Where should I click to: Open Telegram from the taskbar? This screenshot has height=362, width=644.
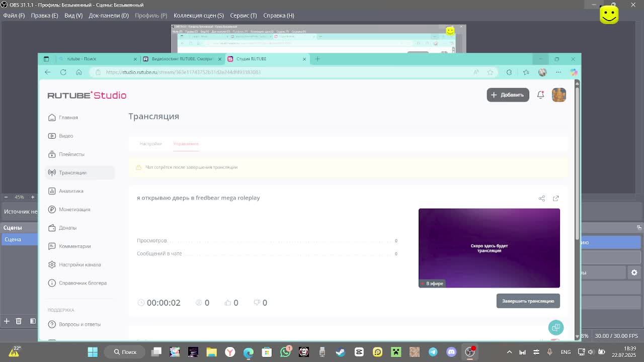tap(433, 352)
